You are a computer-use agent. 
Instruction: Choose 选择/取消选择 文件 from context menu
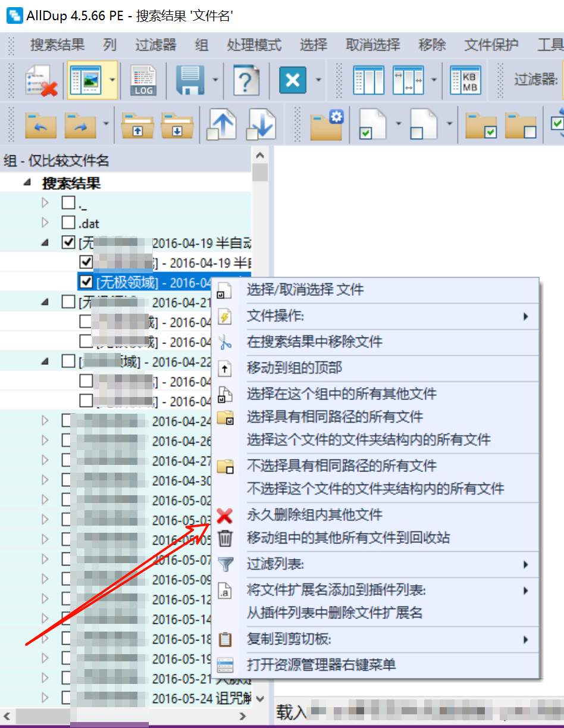376,290
